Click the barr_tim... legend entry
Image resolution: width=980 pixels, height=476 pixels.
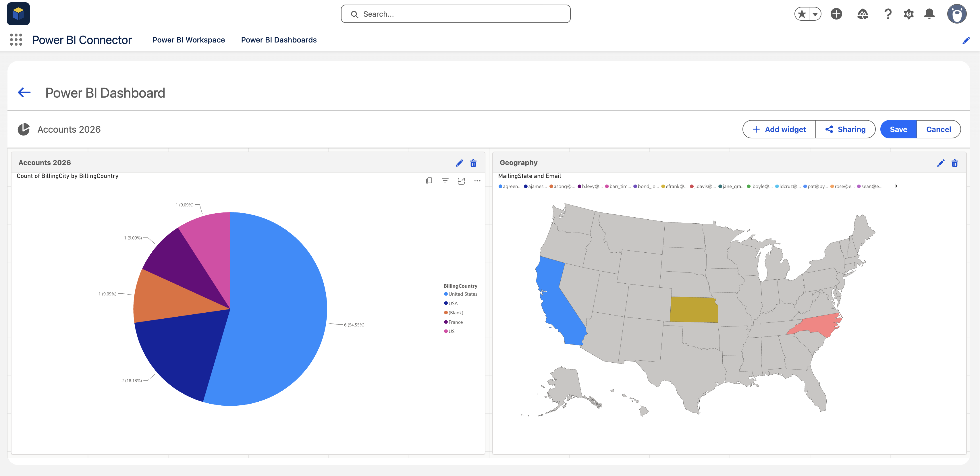click(x=618, y=186)
